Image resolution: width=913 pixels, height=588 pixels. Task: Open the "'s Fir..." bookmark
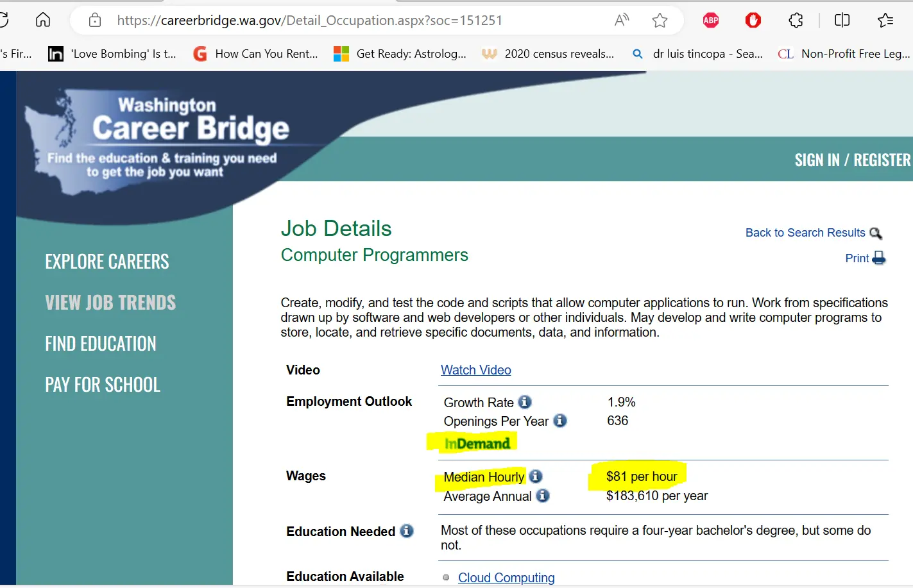[x=16, y=54]
